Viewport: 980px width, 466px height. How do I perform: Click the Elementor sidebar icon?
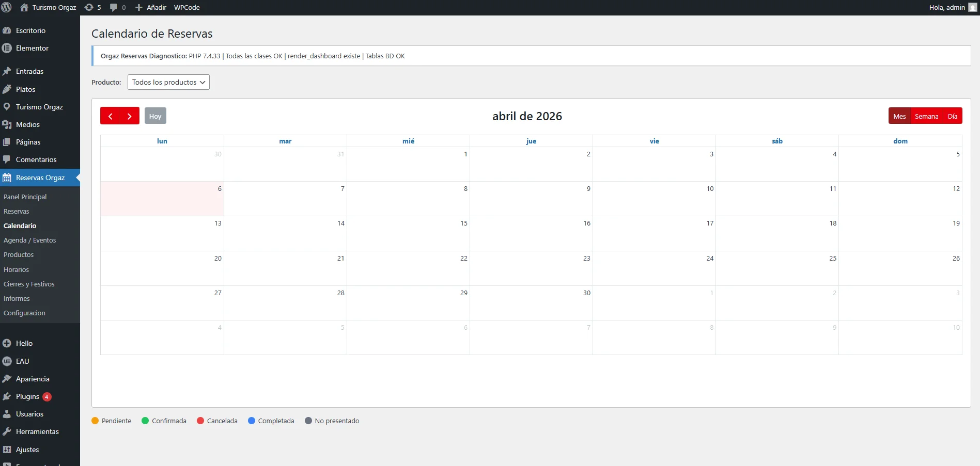(7, 48)
